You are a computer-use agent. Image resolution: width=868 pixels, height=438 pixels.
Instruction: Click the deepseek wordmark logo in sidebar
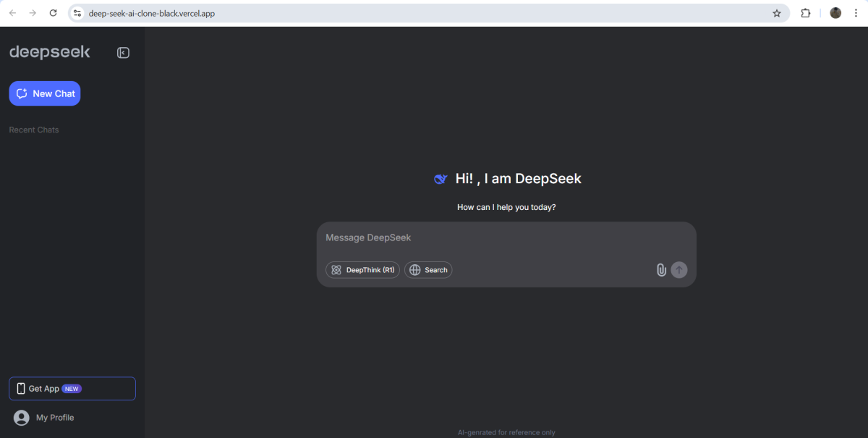tap(50, 52)
